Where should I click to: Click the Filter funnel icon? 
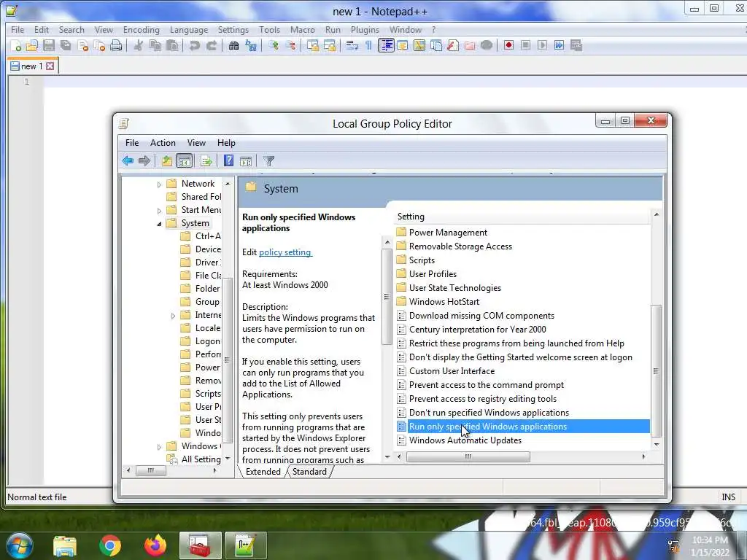coord(268,161)
